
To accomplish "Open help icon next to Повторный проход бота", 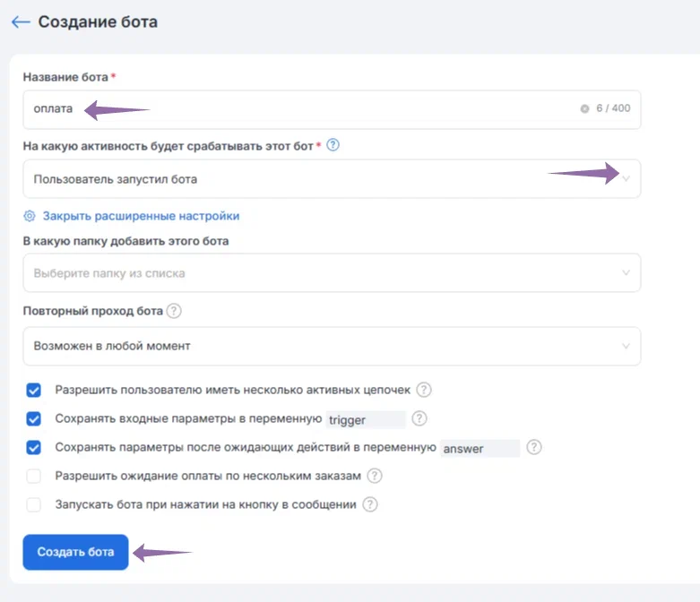I will (174, 311).
